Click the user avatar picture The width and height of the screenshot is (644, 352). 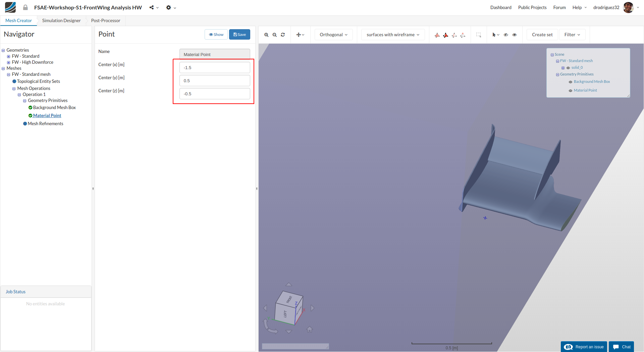point(628,7)
